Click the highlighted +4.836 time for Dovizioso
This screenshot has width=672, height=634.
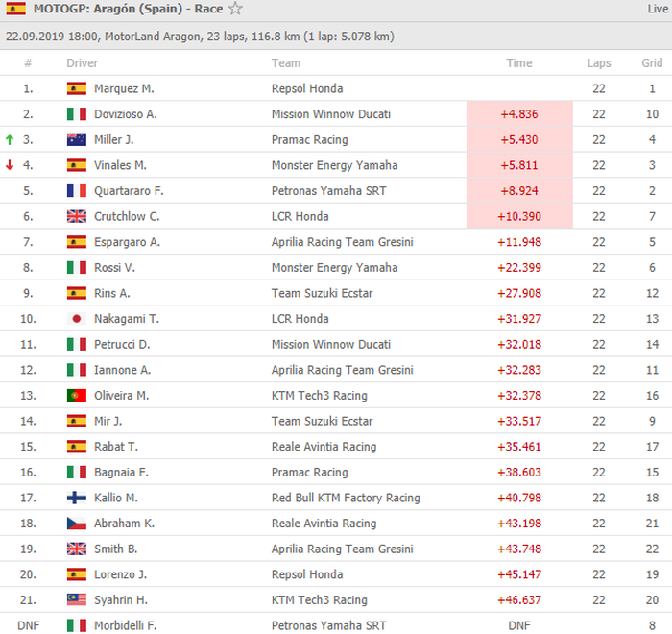click(519, 113)
